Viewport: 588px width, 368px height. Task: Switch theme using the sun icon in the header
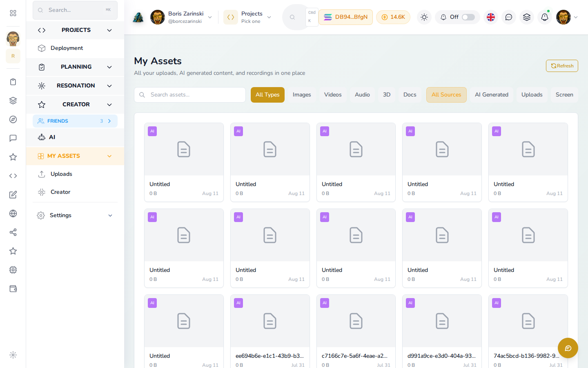pos(424,17)
